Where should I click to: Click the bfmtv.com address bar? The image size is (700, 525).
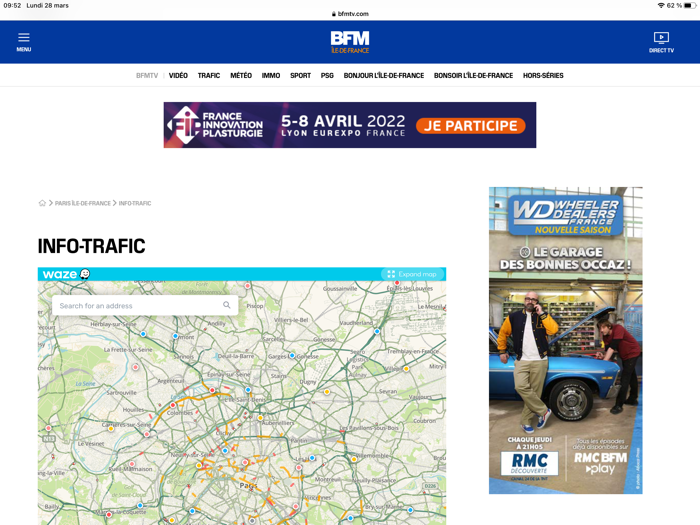pos(350,13)
